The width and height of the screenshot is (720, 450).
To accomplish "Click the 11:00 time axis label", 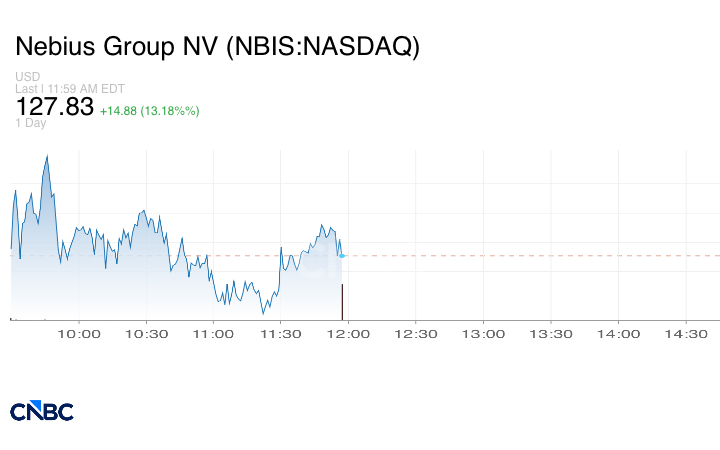I will (x=213, y=333).
